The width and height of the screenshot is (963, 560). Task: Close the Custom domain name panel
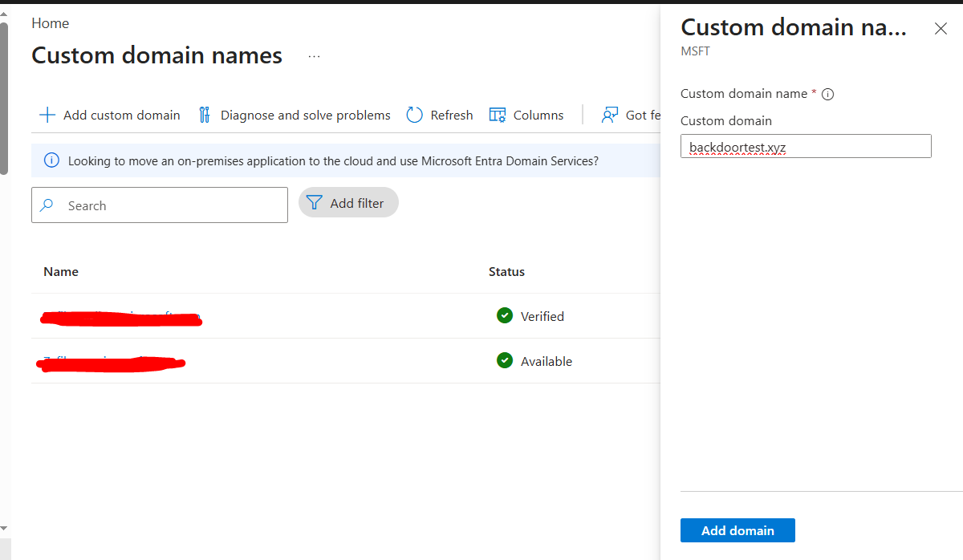pyautogui.click(x=941, y=29)
